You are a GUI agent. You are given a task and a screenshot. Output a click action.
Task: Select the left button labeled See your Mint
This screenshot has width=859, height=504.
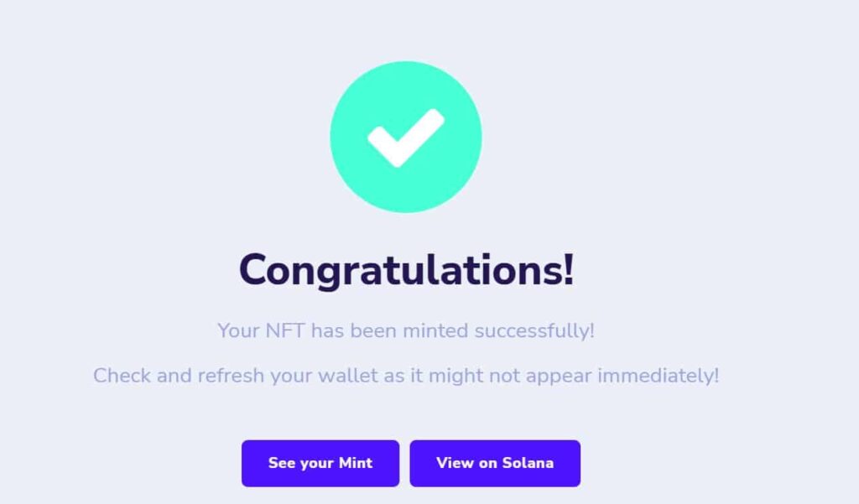click(x=320, y=463)
